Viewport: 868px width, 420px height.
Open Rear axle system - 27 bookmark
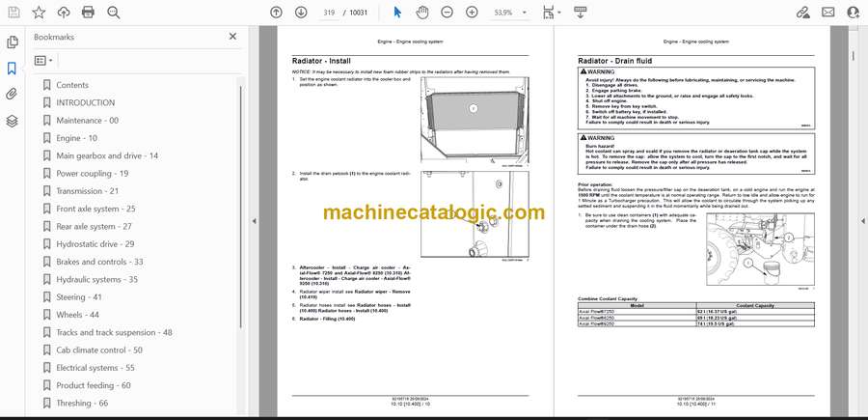click(94, 227)
